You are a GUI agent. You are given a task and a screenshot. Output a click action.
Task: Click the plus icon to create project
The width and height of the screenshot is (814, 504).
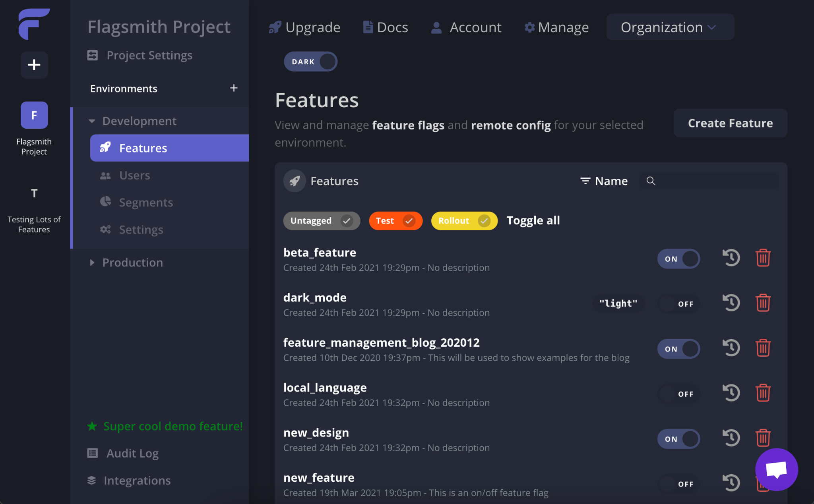pyautogui.click(x=34, y=65)
